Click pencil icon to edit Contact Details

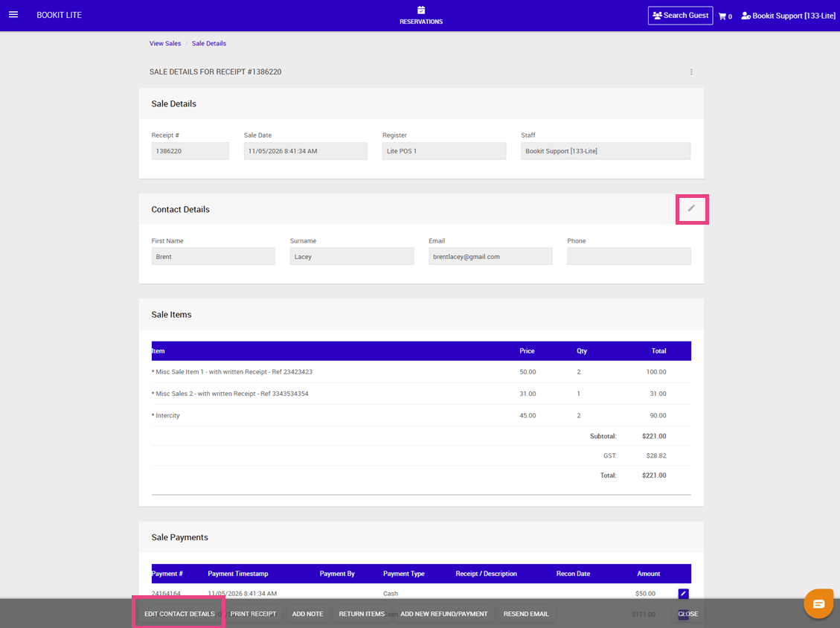click(692, 208)
